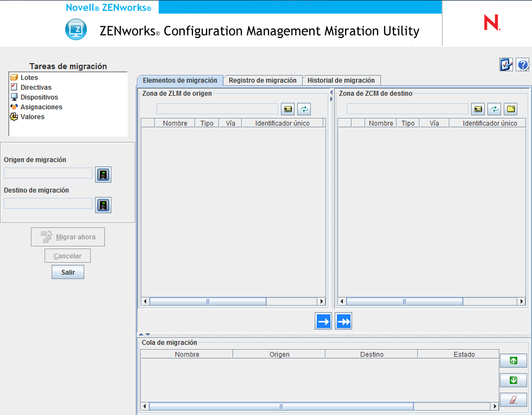Go up one level in the destination ZCM zone
Screen dimensions: 532x415
(478, 109)
